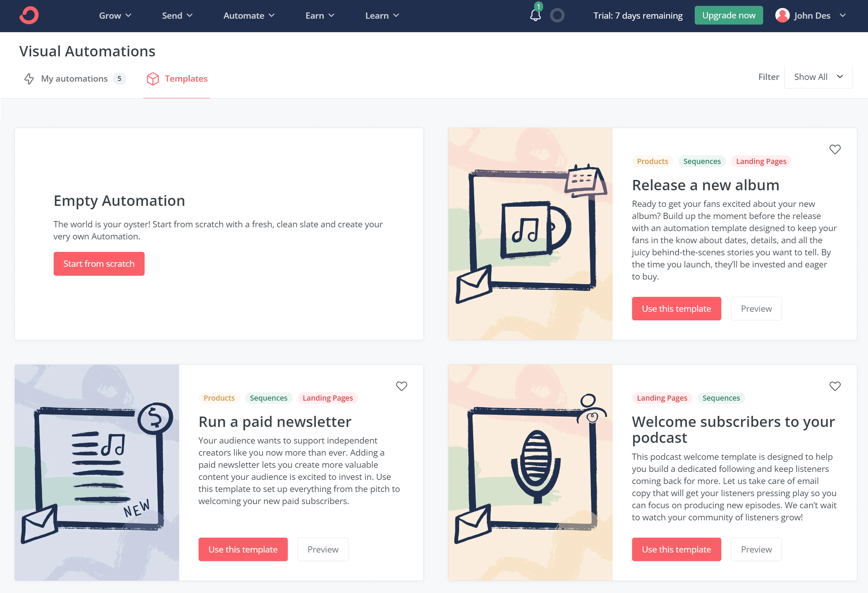868x593 pixels.
Task: Click the Visual Automations lightning bolt icon
Action: point(29,79)
